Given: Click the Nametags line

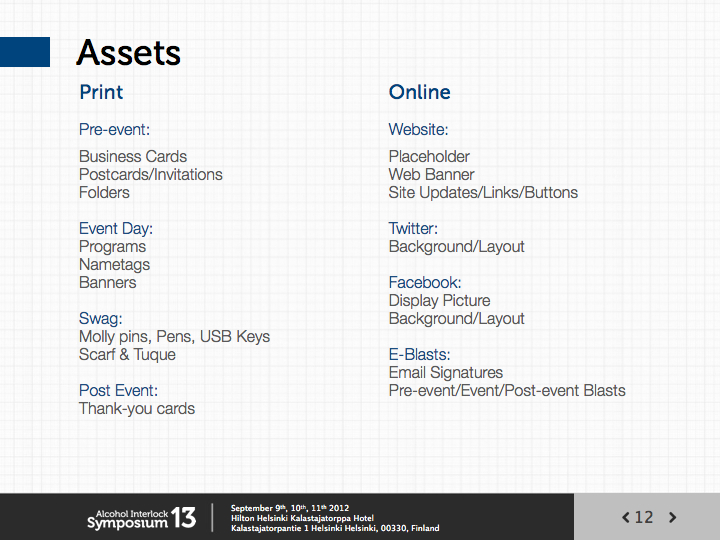Looking at the screenshot, I should pos(114,264).
